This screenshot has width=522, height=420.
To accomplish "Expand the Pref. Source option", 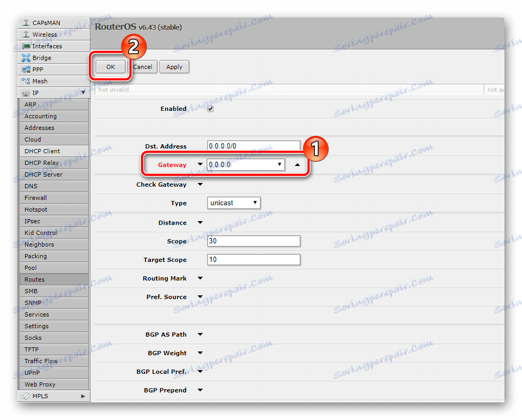I will [x=200, y=296].
